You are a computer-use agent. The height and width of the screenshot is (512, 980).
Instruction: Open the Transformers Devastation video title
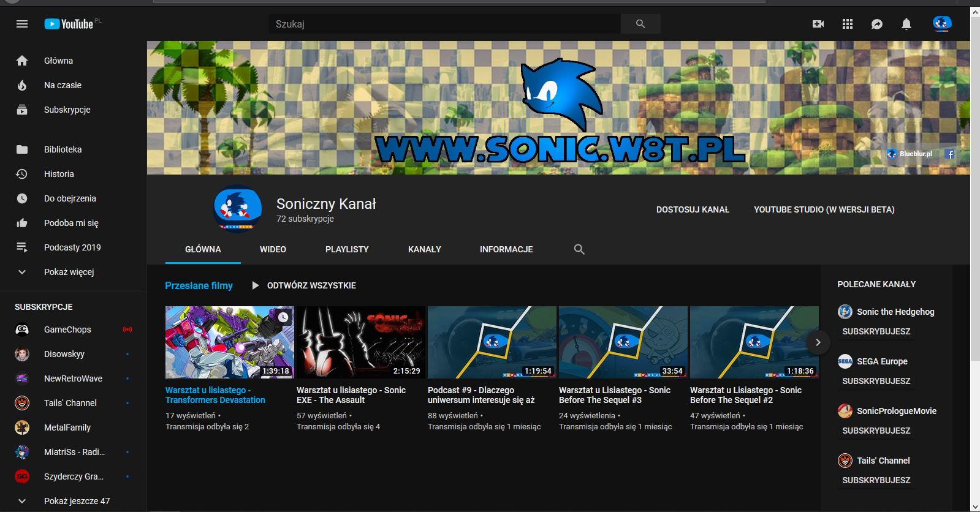click(x=215, y=395)
